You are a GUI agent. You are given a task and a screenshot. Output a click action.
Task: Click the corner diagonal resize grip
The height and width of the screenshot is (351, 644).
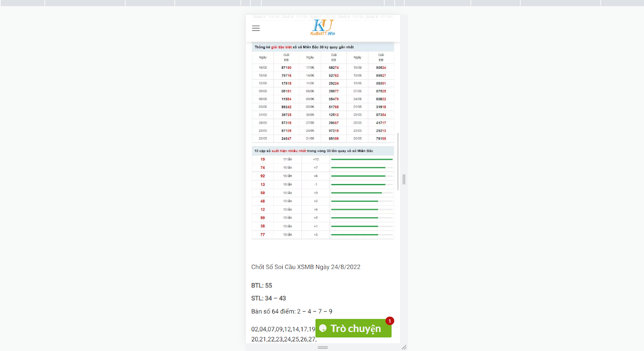pyautogui.click(x=404, y=347)
